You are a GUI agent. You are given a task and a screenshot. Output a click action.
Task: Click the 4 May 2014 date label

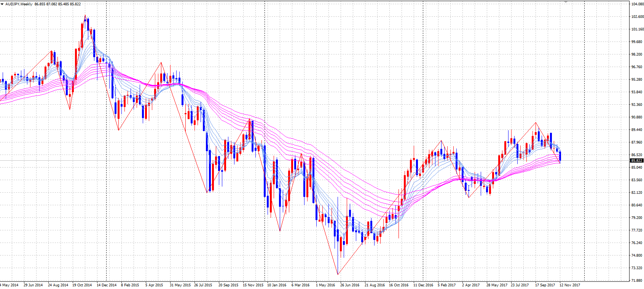click(x=9, y=285)
